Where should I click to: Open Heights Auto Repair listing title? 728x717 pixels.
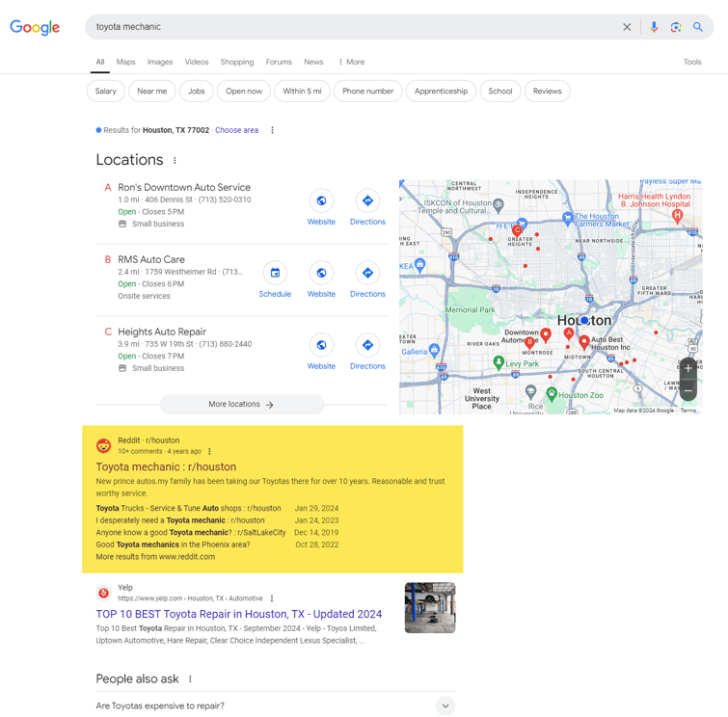click(x=162, y=332)
